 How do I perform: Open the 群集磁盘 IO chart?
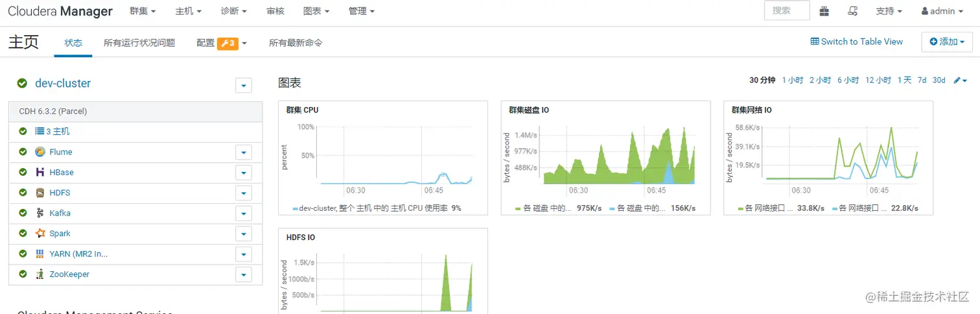coord(605,158)
